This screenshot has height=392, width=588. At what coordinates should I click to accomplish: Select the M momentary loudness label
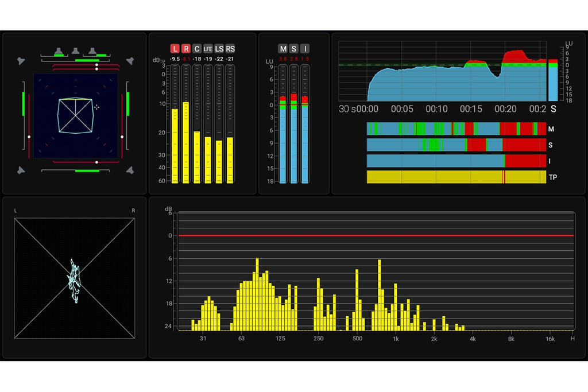283,49
